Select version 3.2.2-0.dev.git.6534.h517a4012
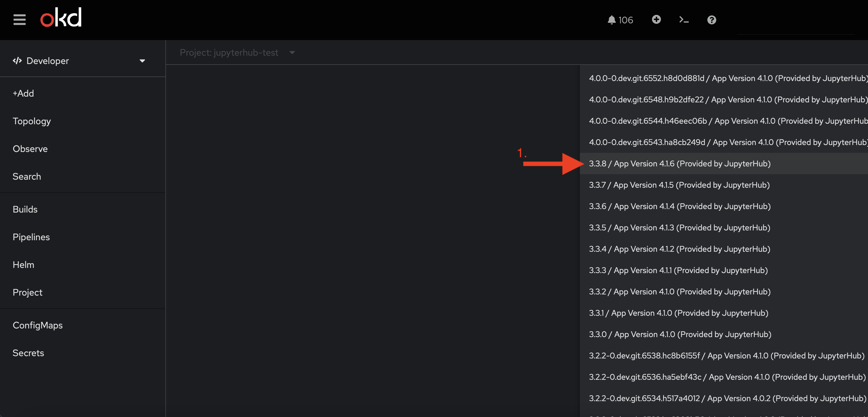This screenshot has height=417, width=868. click(724, 399)
